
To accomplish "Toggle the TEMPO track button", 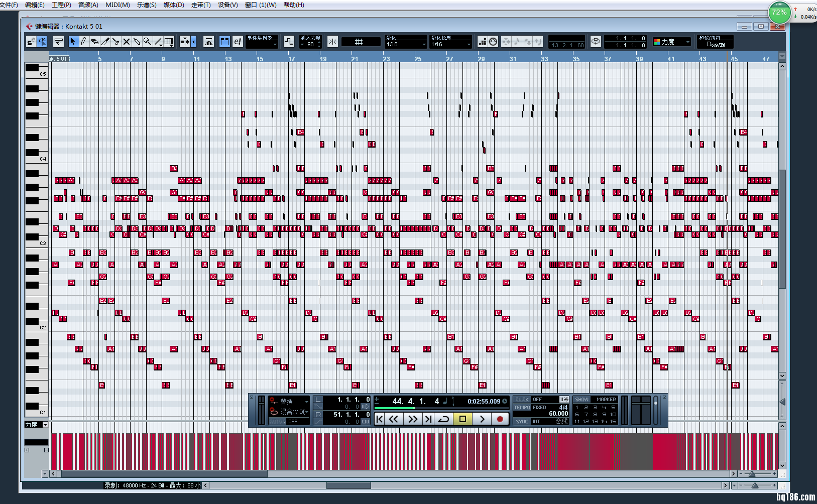I will click(x=522, y=408).
